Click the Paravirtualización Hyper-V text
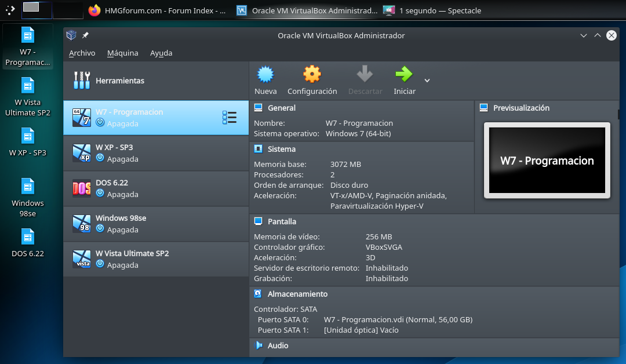Screen dimensions: 626x364 [x=377, y=206]
